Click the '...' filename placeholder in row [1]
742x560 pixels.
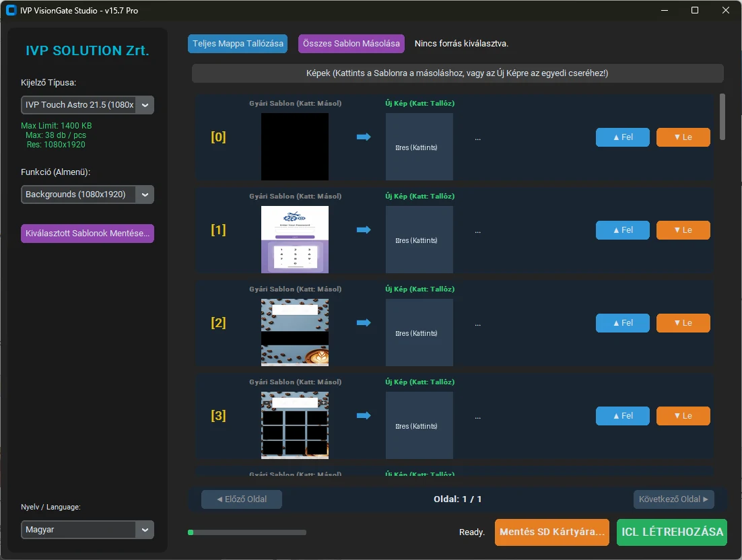pos(478,232)
